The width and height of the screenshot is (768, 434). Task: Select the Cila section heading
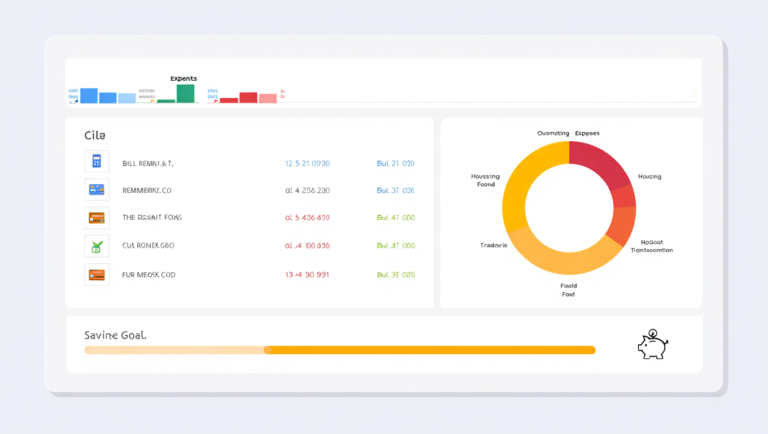tap(95, 135)
